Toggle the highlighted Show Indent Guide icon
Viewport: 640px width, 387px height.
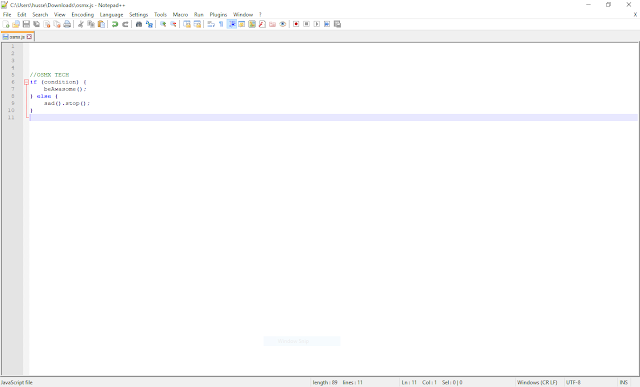coord(232,24)
